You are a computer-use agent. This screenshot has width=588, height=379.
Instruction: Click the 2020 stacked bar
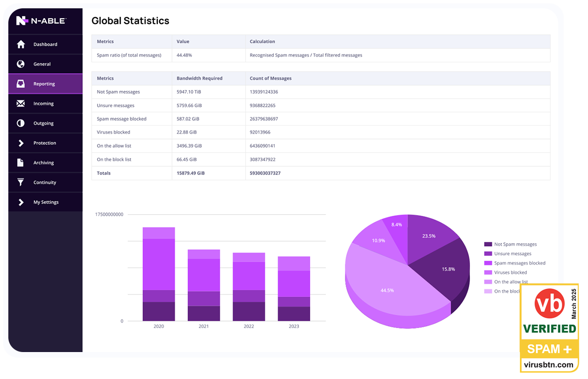click(x=159, y=274)
